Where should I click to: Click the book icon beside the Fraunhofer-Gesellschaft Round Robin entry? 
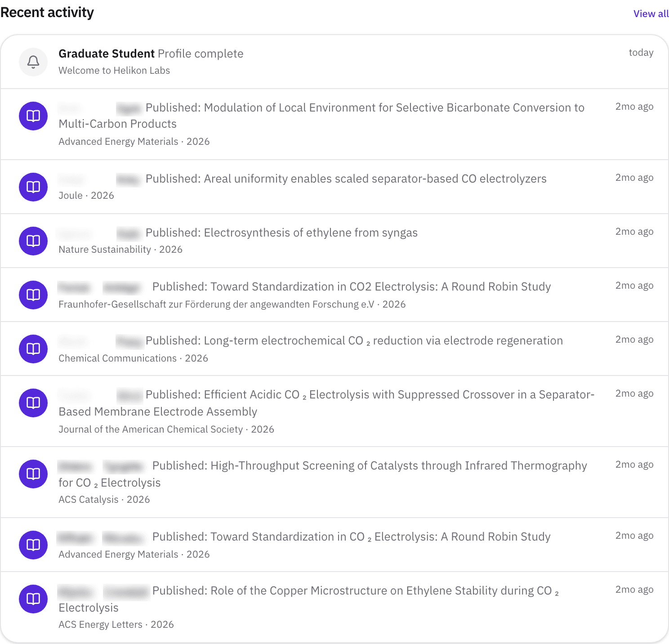[x=33, y=295]
